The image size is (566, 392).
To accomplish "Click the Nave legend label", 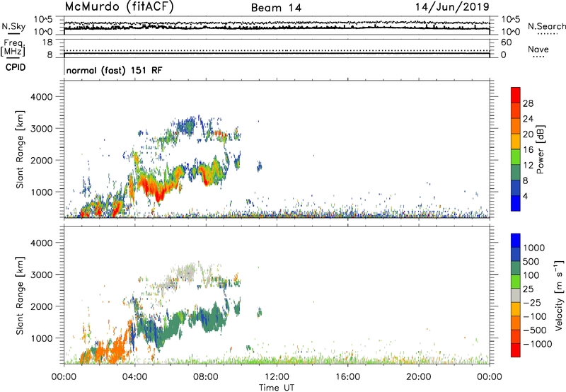I will coord(538,49).
